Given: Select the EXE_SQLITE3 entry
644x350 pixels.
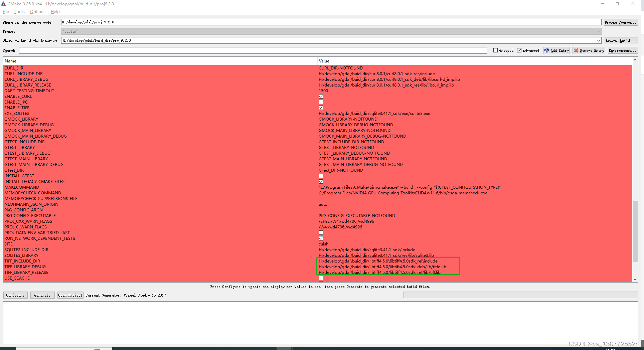Looking at the screenshot, I should pyautogui.click(x=17, y=114).
